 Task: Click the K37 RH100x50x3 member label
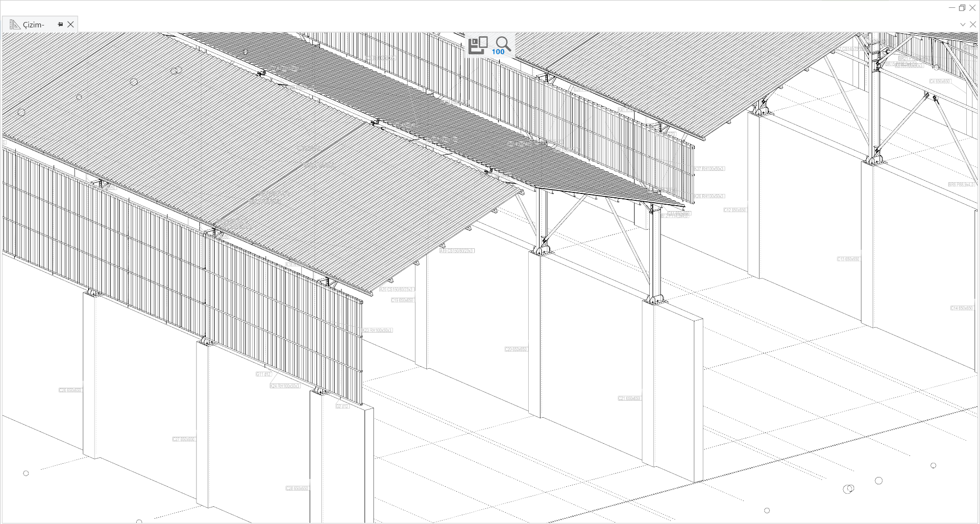pos(709,168)
